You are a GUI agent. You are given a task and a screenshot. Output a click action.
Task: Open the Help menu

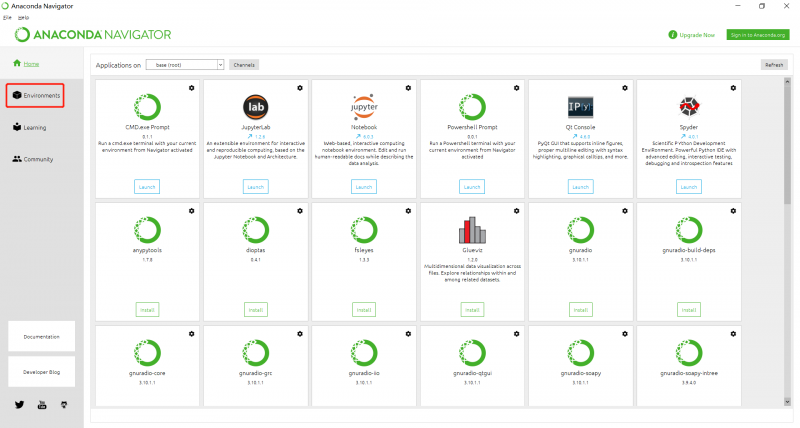coord(22,17)
